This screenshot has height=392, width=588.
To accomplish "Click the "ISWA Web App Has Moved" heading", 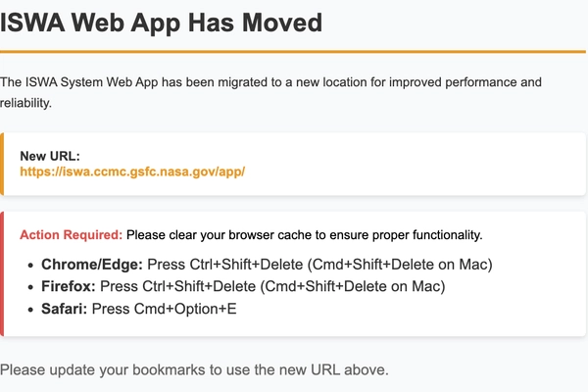I will pos(161,22).
